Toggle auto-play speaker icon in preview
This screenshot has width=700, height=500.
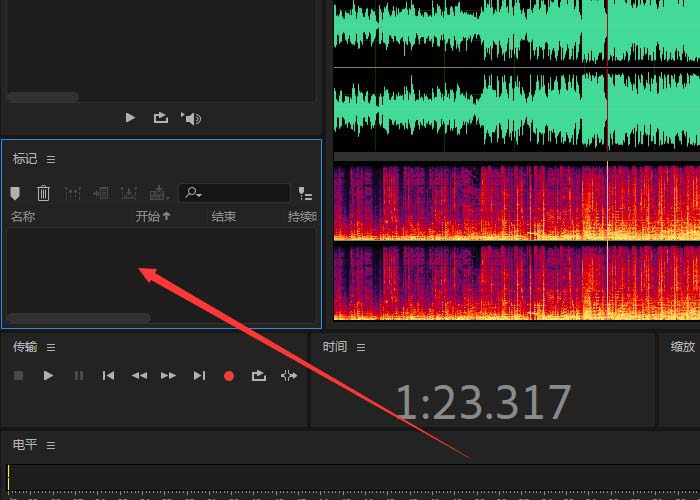pyautogui.click(x=191, y=118)
